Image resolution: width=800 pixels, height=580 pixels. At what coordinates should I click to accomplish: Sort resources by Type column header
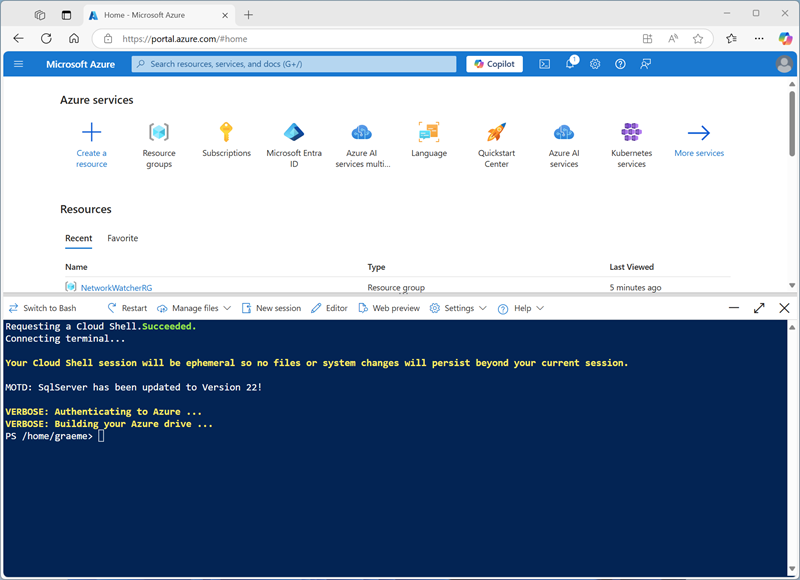click(x=377, y=267)
